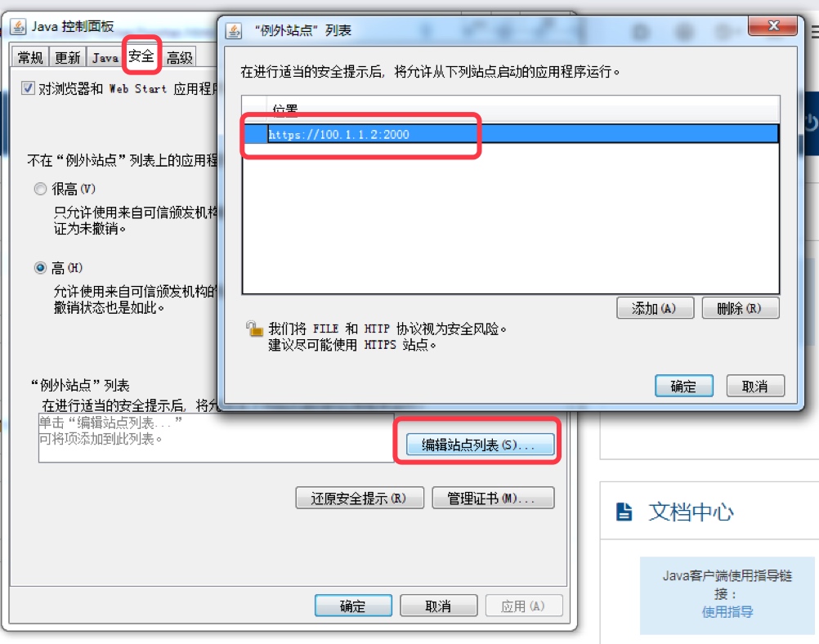Switch to the 高级 tab
This screenshot has height=644, width=819.
click(x=180, y=57)
